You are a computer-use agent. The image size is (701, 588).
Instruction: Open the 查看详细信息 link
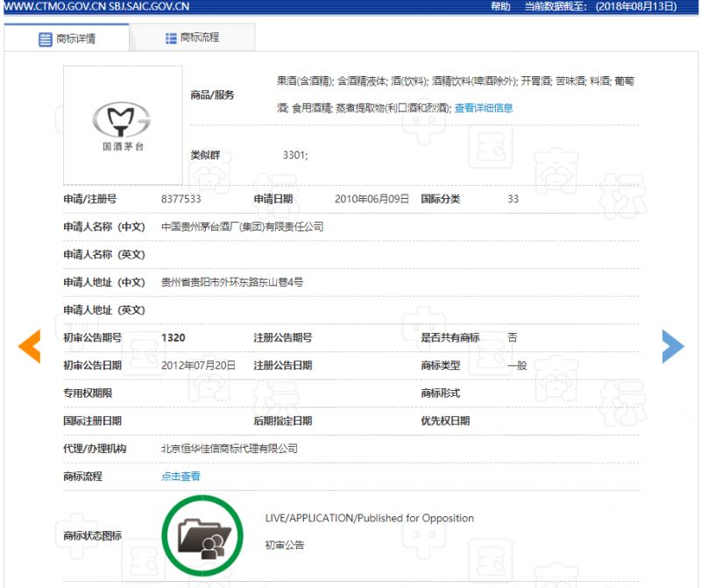pyautogui.click(x=484, y=108)
